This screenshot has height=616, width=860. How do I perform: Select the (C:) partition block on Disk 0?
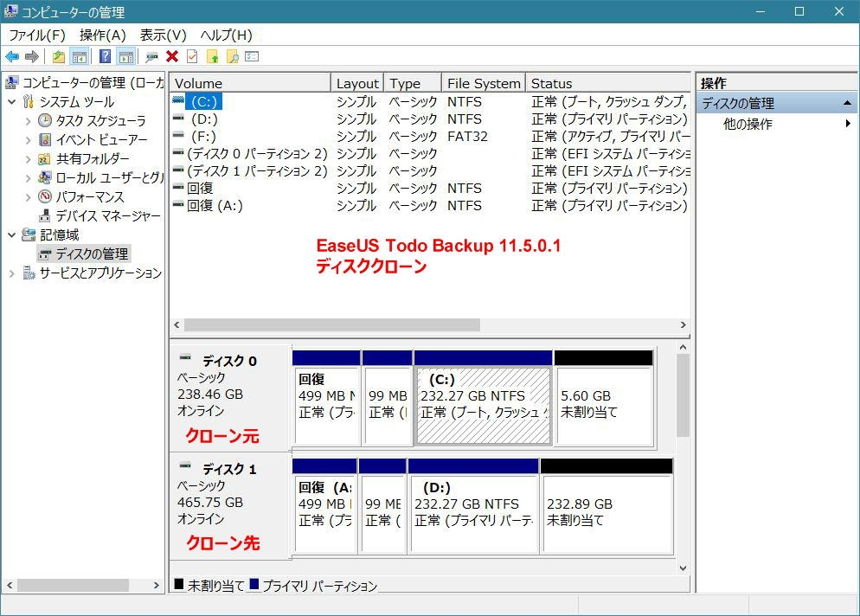pyautogui.click(x=482, y=404)
